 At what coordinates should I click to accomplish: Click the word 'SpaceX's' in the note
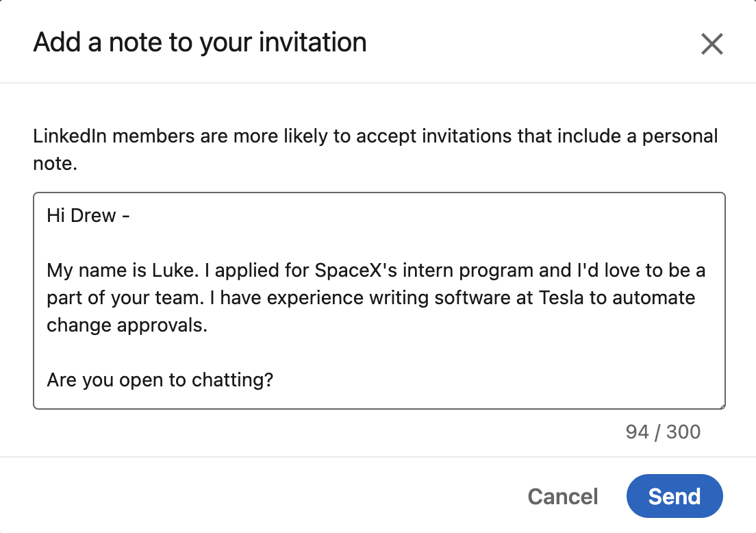[x=356, y=270]
